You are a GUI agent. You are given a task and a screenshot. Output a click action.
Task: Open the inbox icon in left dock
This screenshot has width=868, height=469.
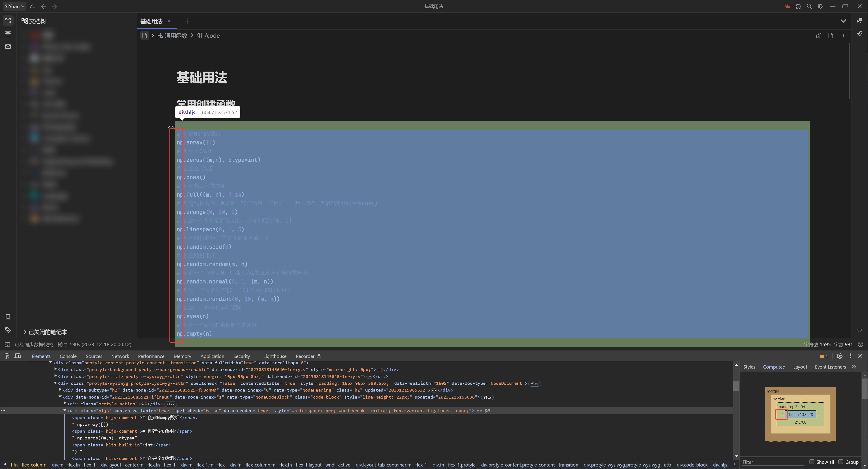pos(8,46)
